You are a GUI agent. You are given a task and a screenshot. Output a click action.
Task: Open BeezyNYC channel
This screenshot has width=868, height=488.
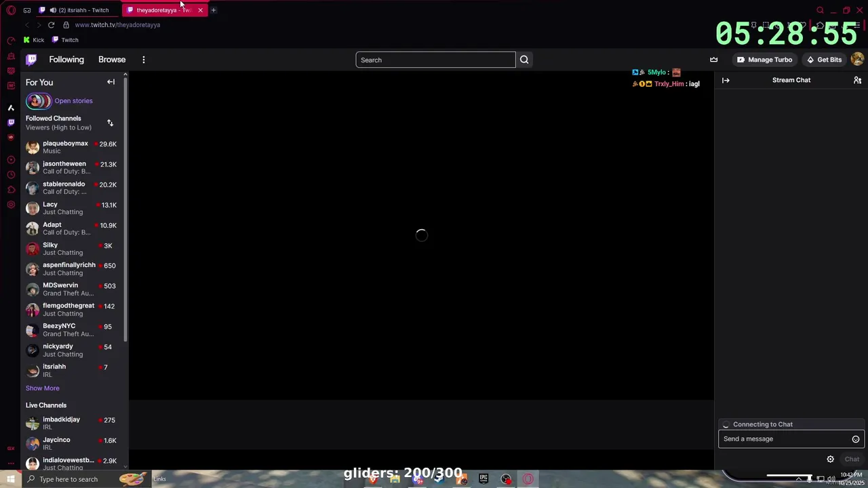click(x=71, y=330)
